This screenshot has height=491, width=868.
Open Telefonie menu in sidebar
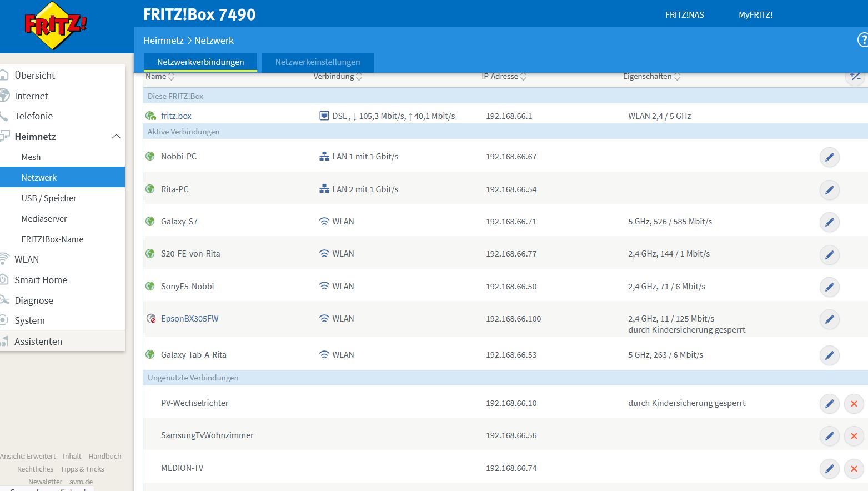tap(34, 116)
